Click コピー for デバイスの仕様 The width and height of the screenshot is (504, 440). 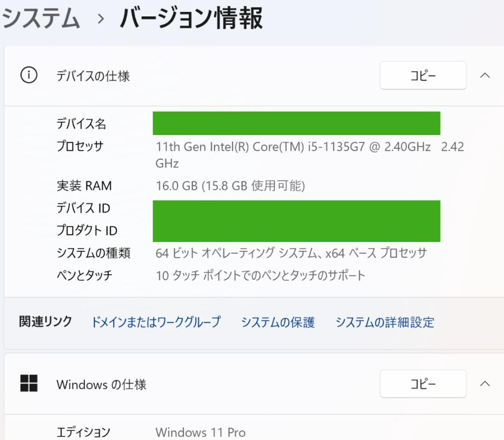pyautogui.click(x=423, y=76)
